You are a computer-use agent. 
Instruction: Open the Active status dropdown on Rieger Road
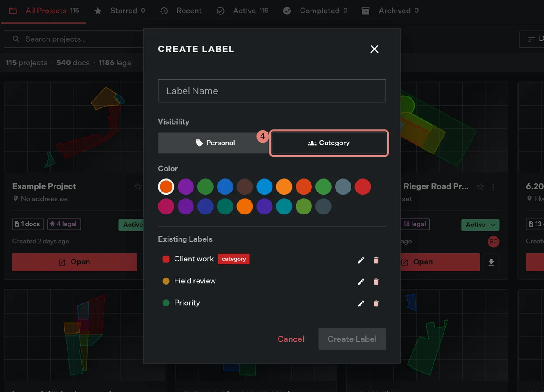pos(480,225)
